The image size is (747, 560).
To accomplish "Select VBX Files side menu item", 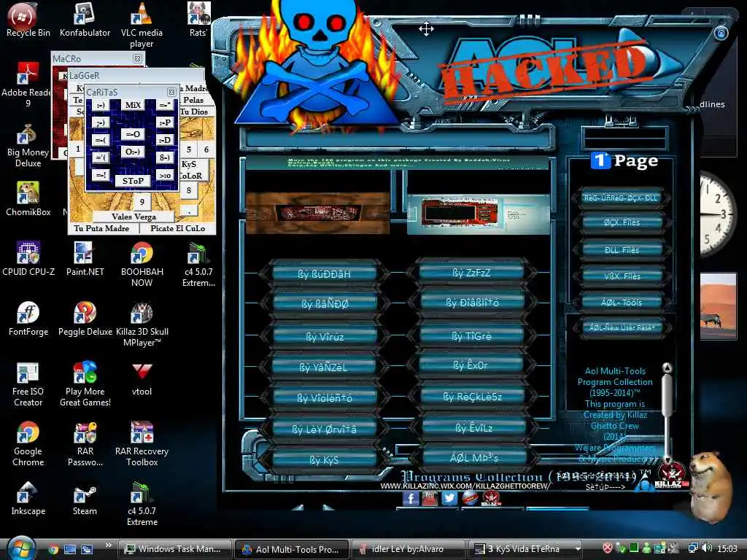I will [622, 276].
